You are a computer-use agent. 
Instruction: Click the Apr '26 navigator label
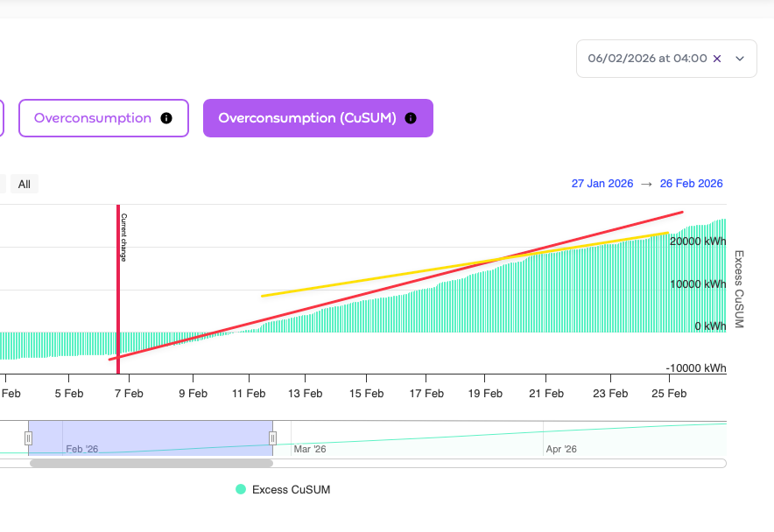point(561,449)
